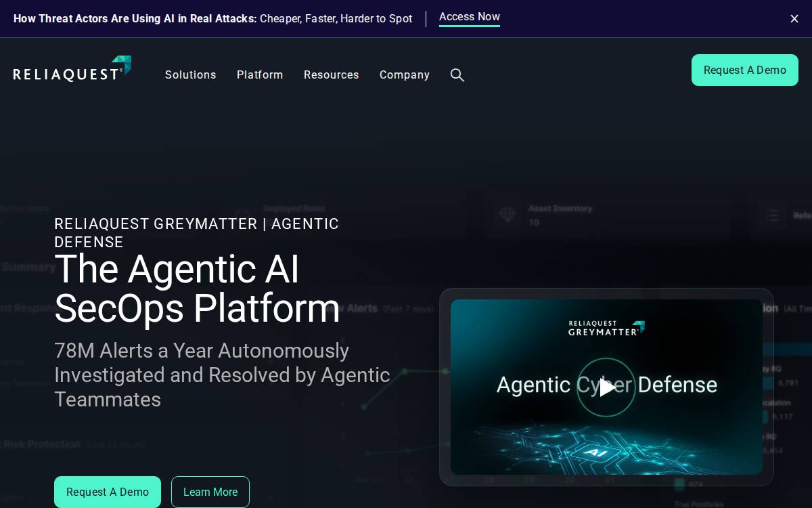Click the ReliaQuest logo
The height and width of the screenshot is (508, 812).
pos(72,69)
